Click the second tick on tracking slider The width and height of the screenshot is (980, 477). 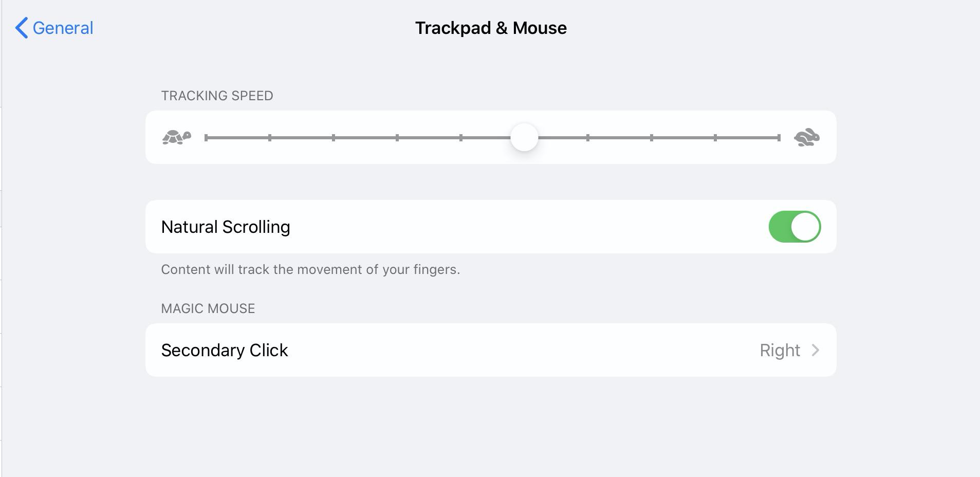pos(270,137)
